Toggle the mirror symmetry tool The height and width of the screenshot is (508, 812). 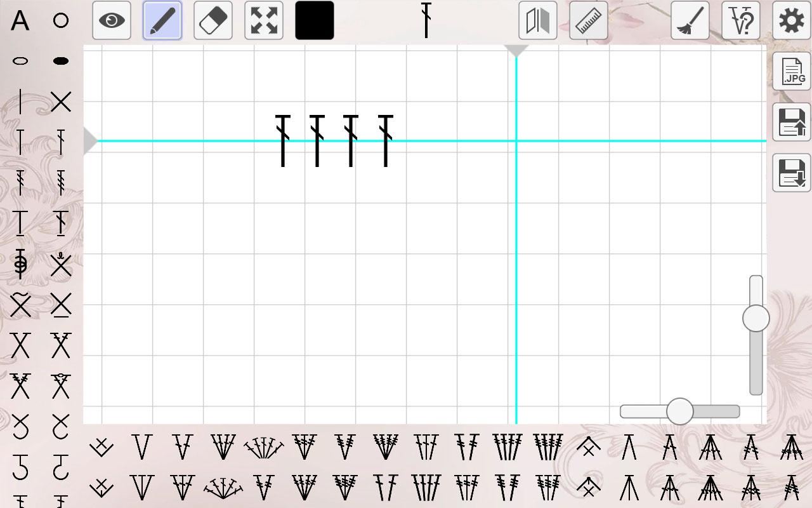point(538,20)
